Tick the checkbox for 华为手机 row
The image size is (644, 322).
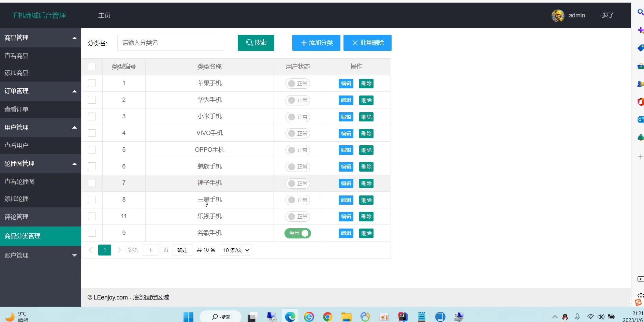click(92, 100)
